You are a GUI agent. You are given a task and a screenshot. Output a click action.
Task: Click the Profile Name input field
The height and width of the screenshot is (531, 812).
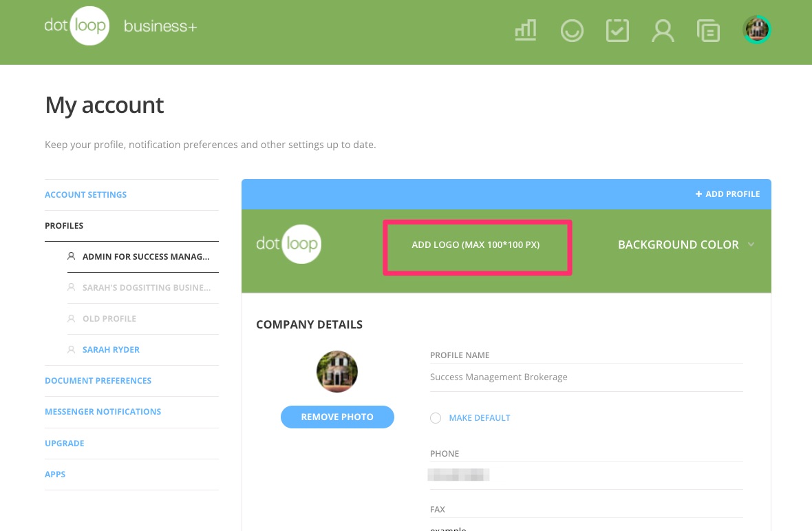point(586,377)
